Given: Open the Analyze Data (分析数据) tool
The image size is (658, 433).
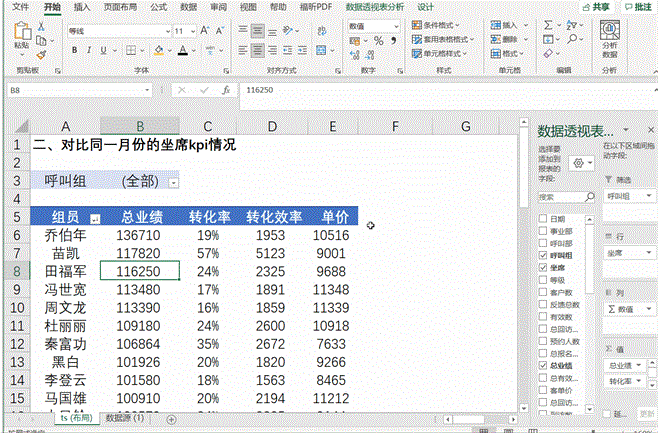Looking at the screenshot, I should (609, 42).
